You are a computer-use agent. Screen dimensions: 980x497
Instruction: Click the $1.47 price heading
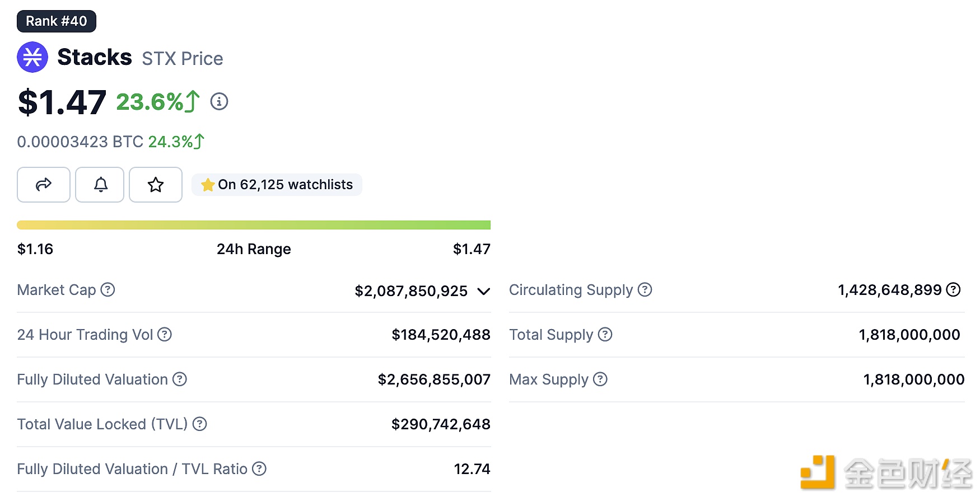tap(62, 102)
